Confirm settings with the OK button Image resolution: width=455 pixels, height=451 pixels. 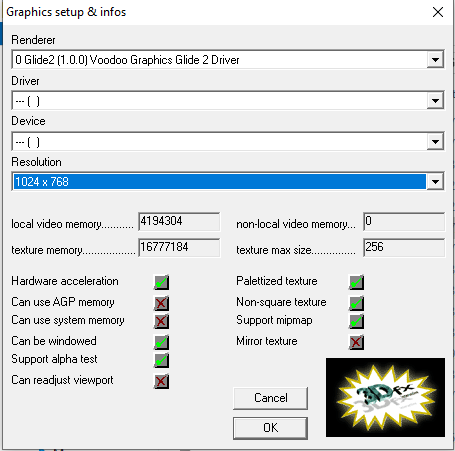[x=270, y=428]
